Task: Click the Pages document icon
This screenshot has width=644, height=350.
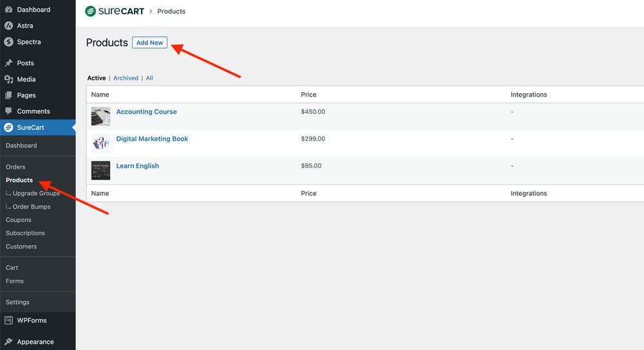Action: coord(8,95)
